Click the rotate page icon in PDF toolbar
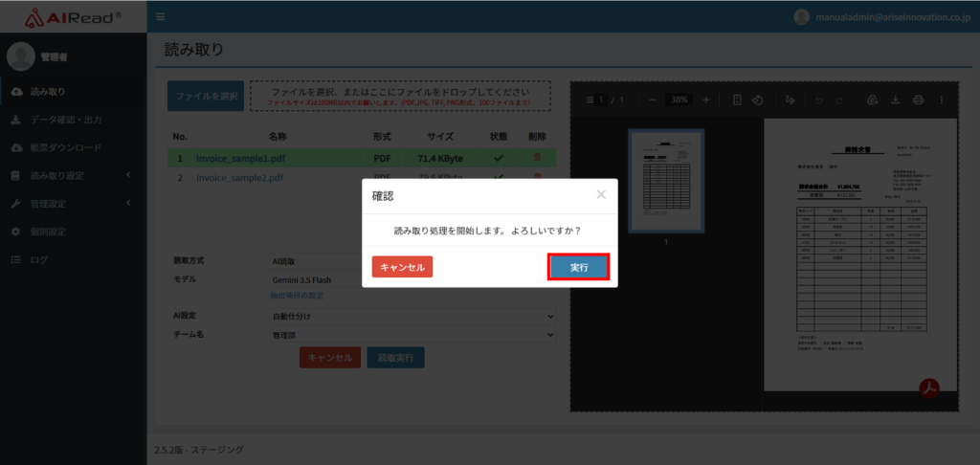This screenshot has width=980, height=465. point(757,100)
